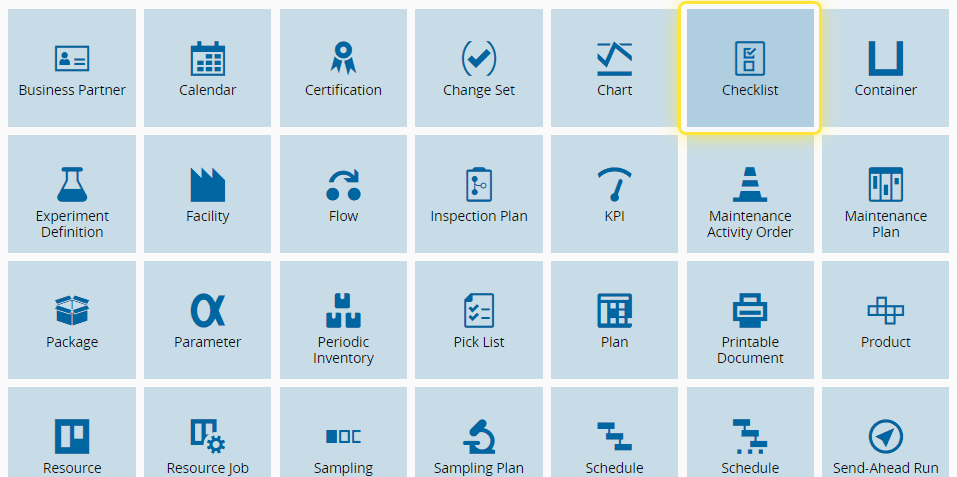The width and height of the screenshot is (957, 477).
Task: Open the Product tile
Action: [886, 320]
